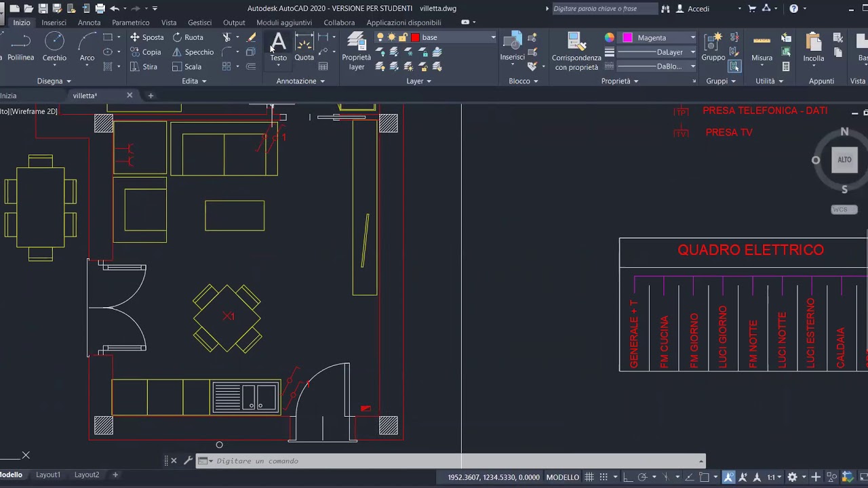The height and width of the screenshot is (488, 868).
Task: Select the Testo text tool
Action: click(278, 47)
